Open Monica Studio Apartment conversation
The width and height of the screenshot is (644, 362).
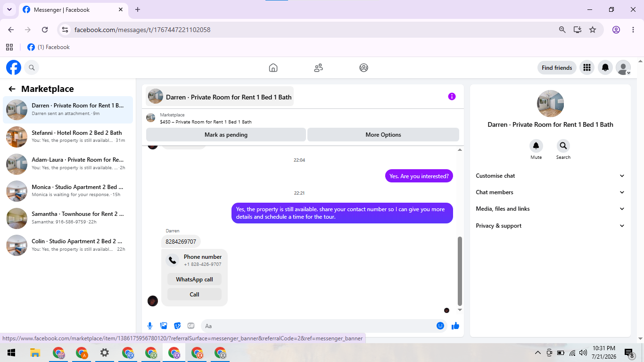coord(68,191)
